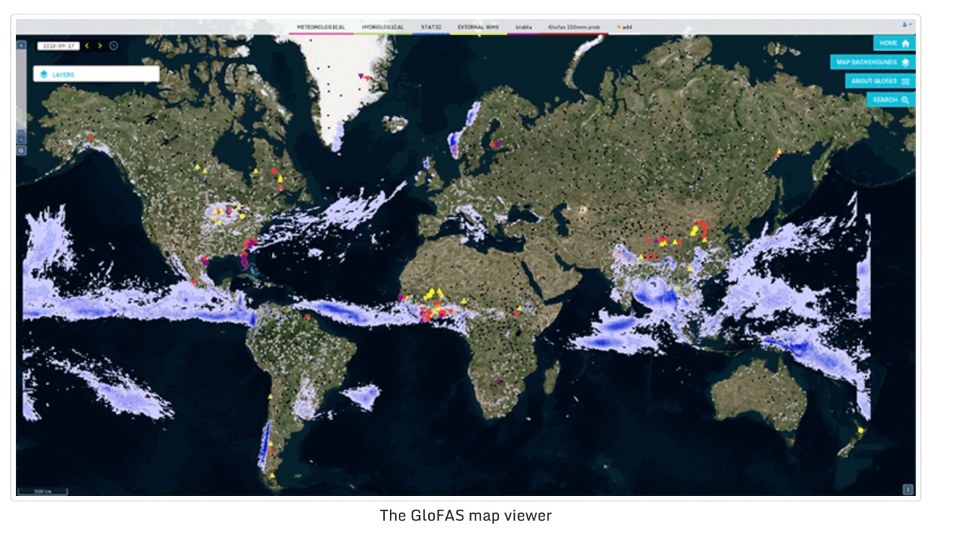Click the Home button

(894, 43)
